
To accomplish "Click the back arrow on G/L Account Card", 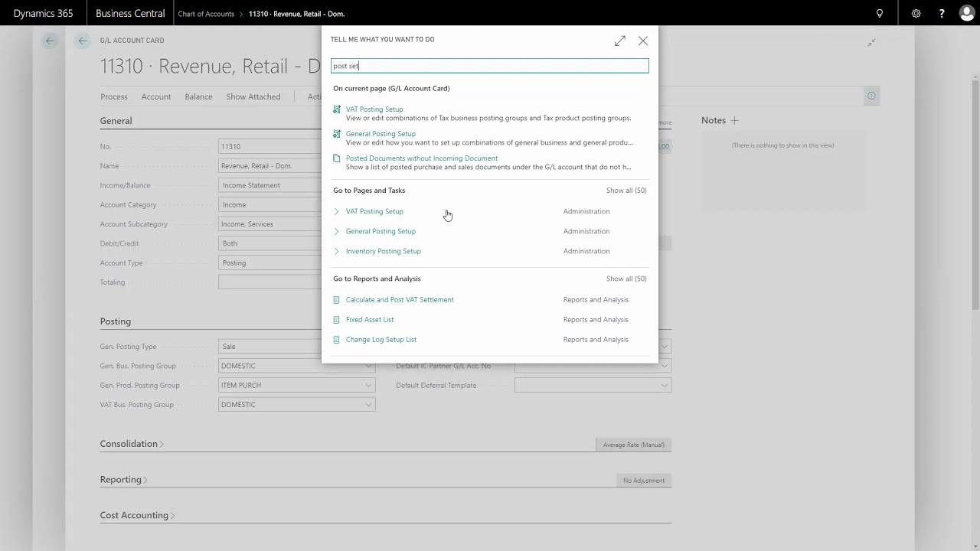I will [82, 41].
